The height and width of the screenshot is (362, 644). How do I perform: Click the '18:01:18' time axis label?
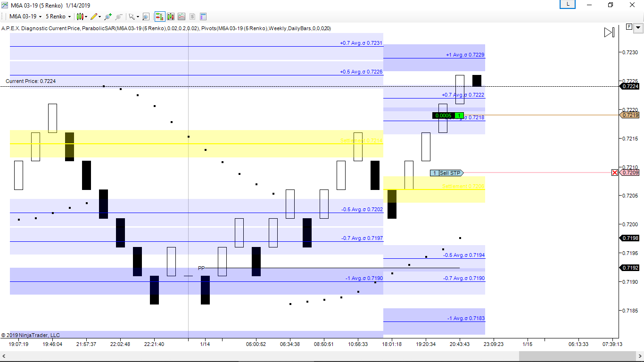[392, 344]
